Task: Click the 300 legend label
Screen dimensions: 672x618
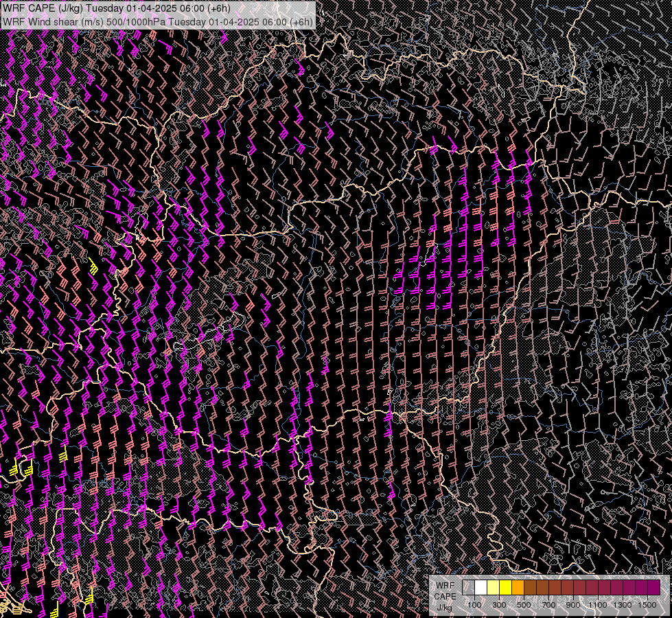Action: [x=499, y=605]
